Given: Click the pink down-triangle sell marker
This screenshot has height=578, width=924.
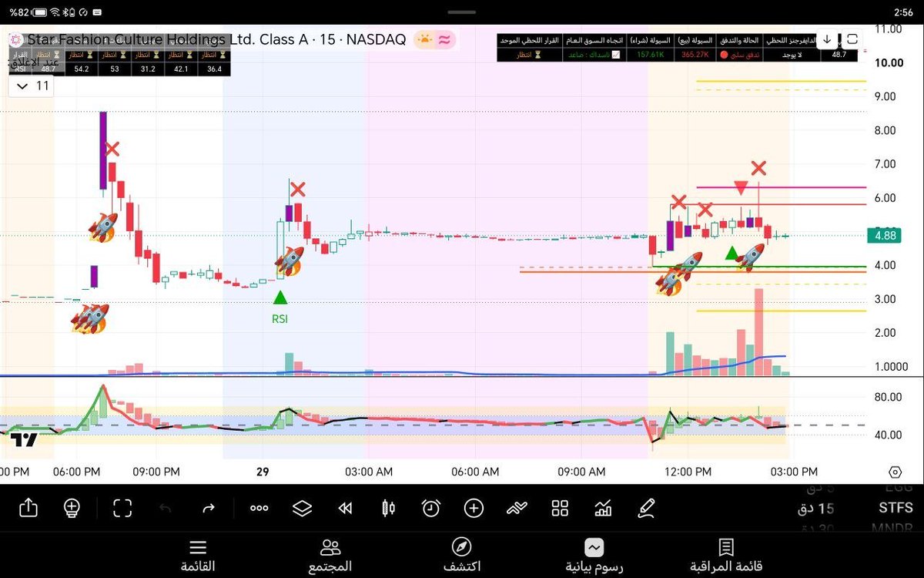Looking at the screenshot, I should [740, 187].
